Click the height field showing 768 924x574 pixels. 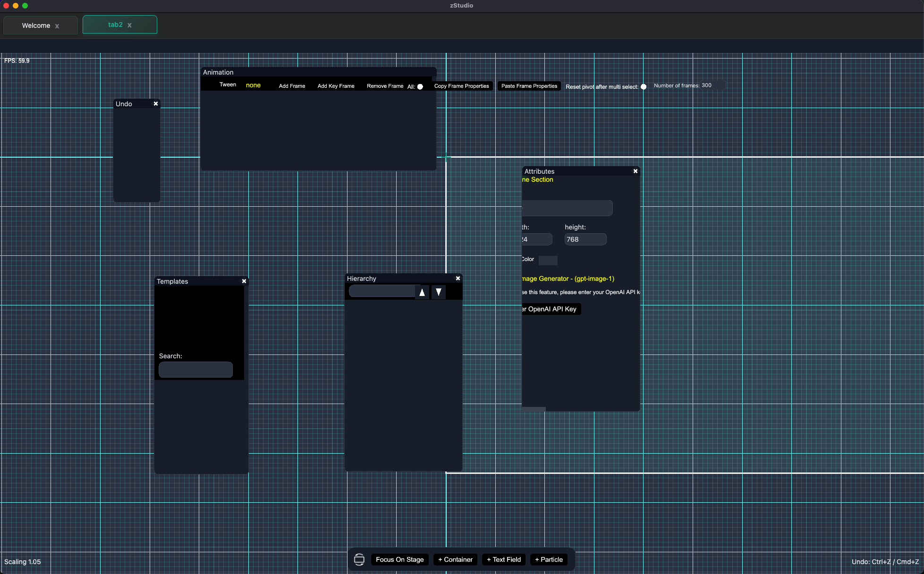click(585, 239)
